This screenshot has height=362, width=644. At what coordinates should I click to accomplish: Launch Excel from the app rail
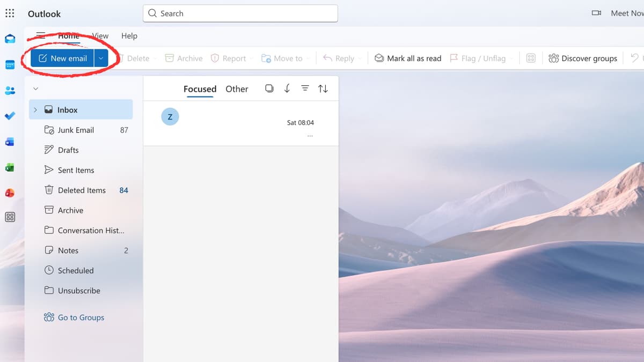[10, 167]
